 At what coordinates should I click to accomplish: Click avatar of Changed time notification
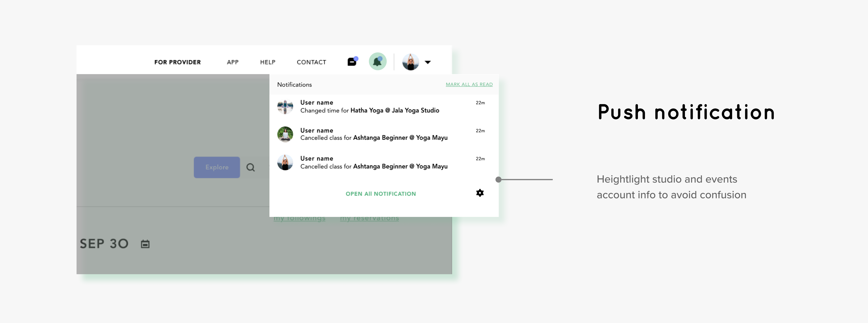(285, 107)
